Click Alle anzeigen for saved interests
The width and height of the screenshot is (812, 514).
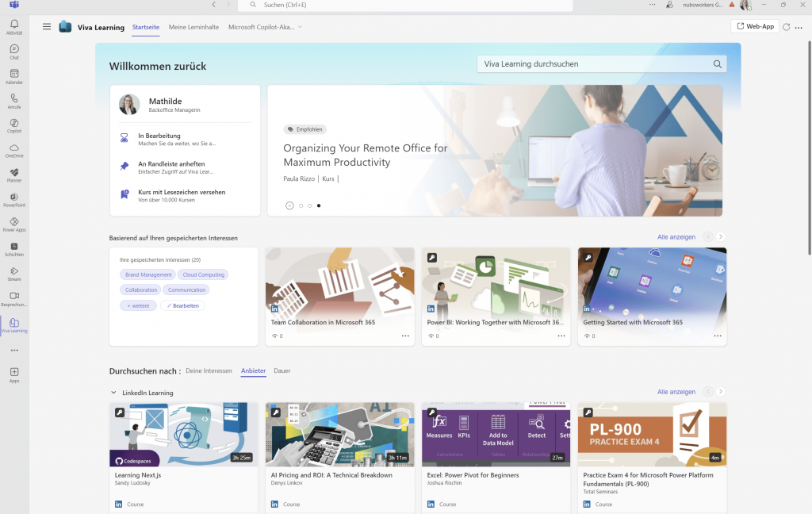676,237
